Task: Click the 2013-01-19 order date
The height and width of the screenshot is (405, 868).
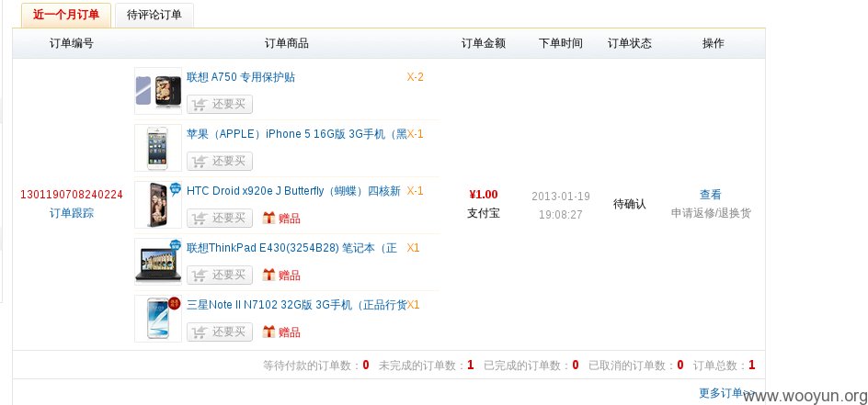Action: tap(561, 197)
